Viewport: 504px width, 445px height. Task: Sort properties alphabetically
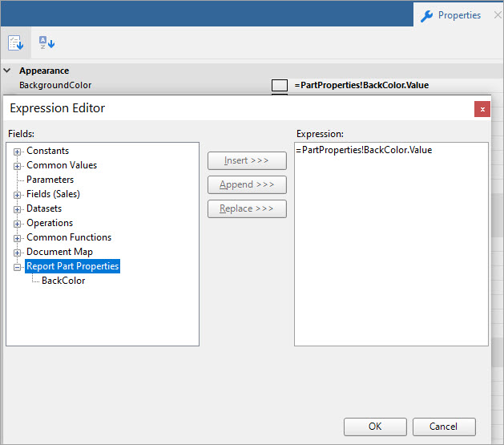click(46, 42)
